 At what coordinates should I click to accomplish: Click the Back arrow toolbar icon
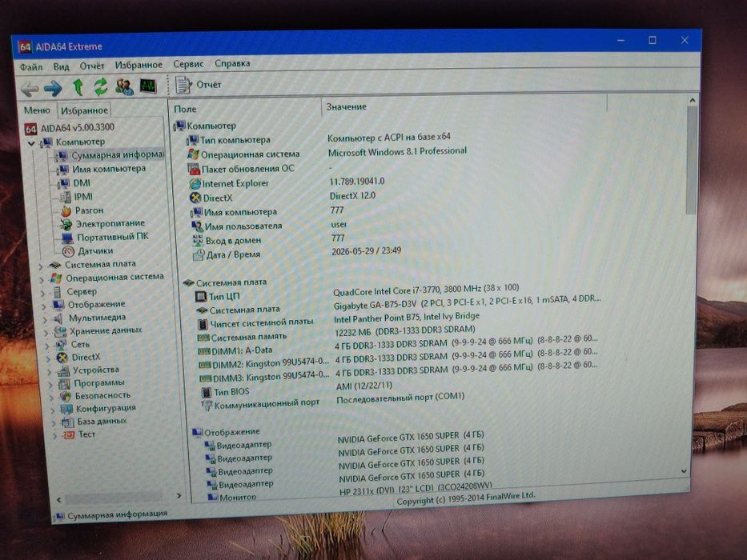[30, 88]
